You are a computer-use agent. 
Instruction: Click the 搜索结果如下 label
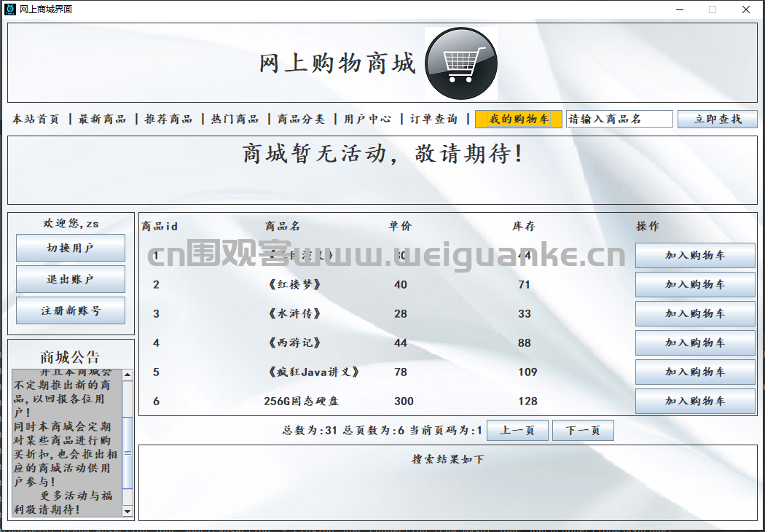(448, 459)
